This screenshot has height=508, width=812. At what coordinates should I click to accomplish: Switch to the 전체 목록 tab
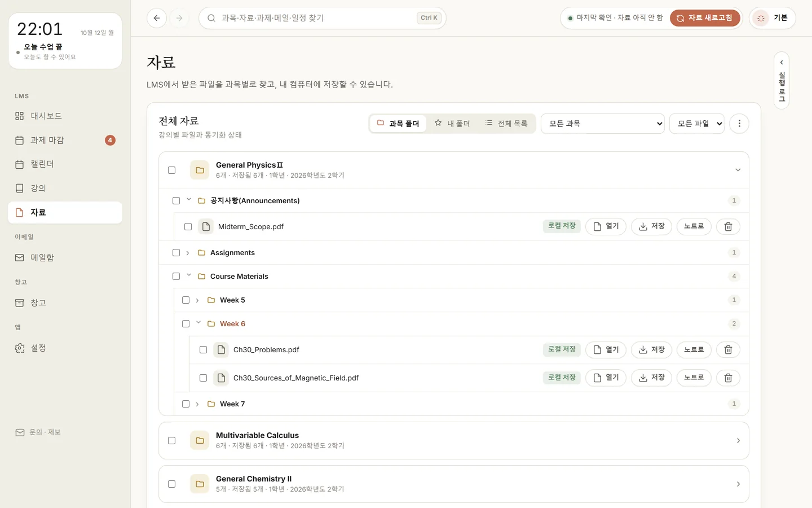click(x=506, y=124)
